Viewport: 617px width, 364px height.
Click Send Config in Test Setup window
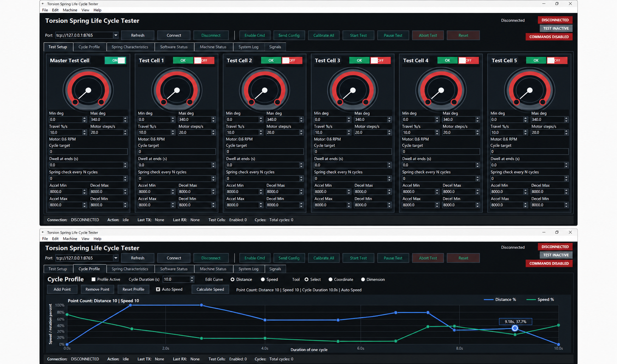289,35
